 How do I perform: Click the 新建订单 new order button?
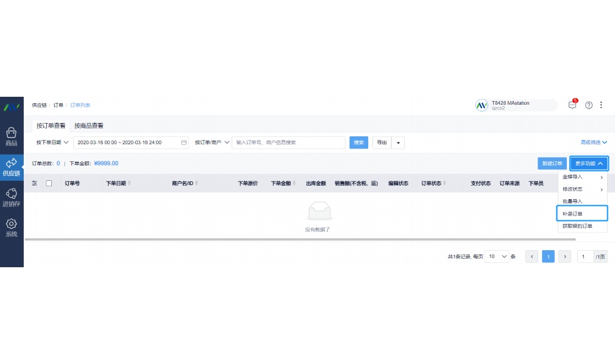coord(552,163)
